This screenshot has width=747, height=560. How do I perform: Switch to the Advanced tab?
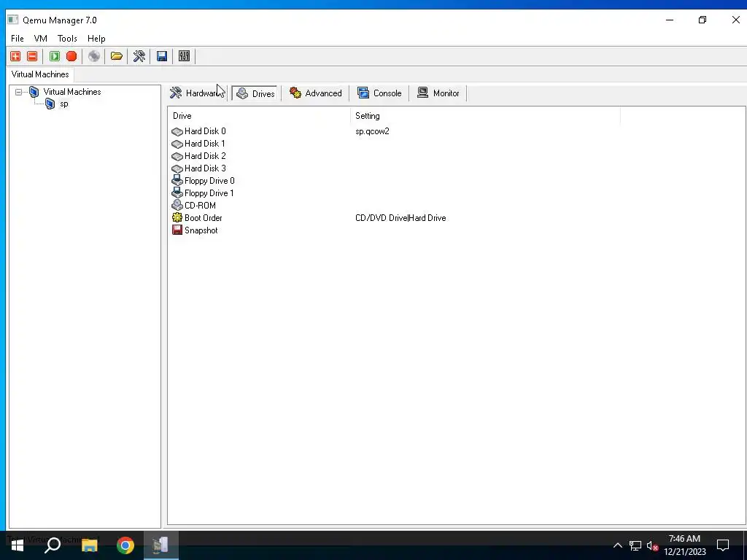(315, 93)
